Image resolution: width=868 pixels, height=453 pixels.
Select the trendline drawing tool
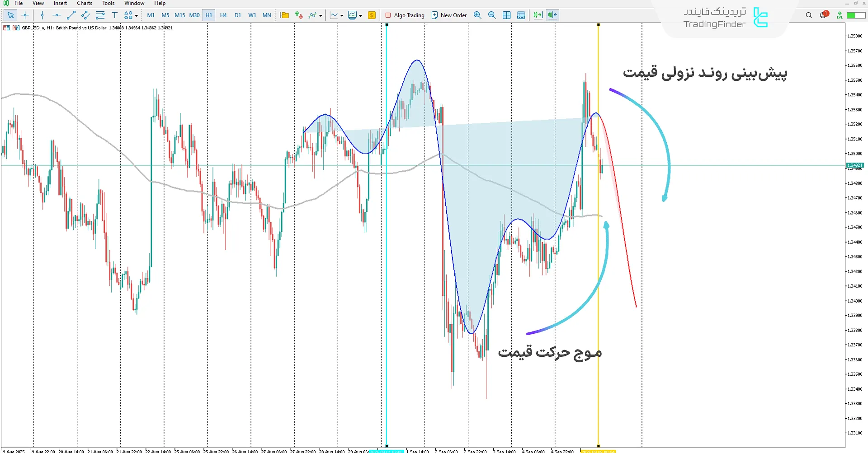pyautogui.click(x=71, y=15)
